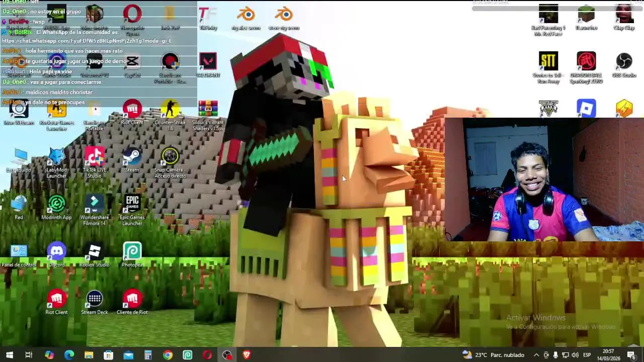This screenshot has width=644, height=362.
Task: Switch to Photopea on the taskbar
Action: 187,355
